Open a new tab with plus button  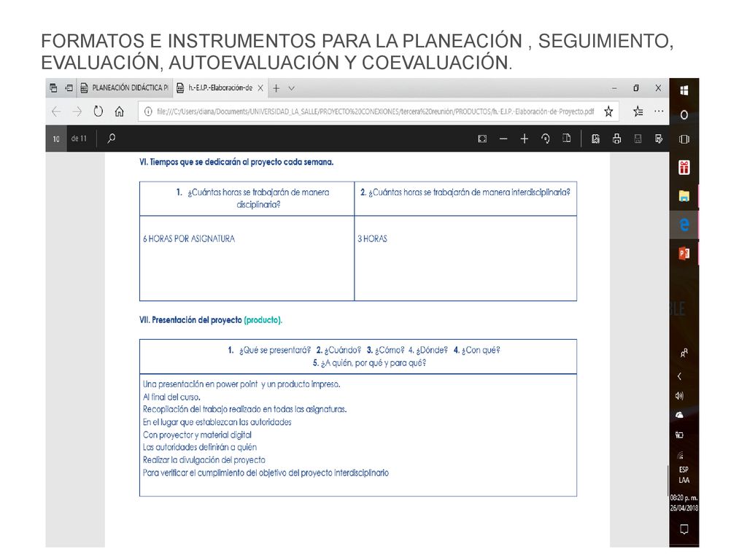276,88
